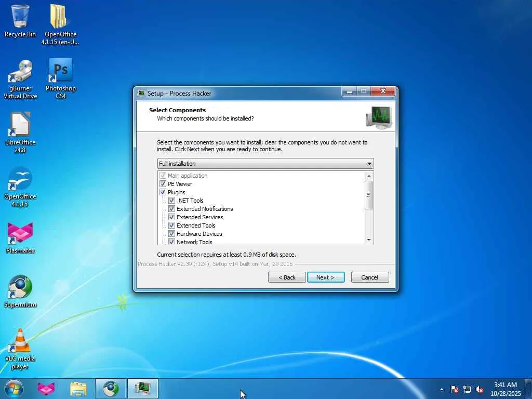532x399 pixels.
Task: Click the Process Hacker icon in title bar
Action: tap(141, 93)
